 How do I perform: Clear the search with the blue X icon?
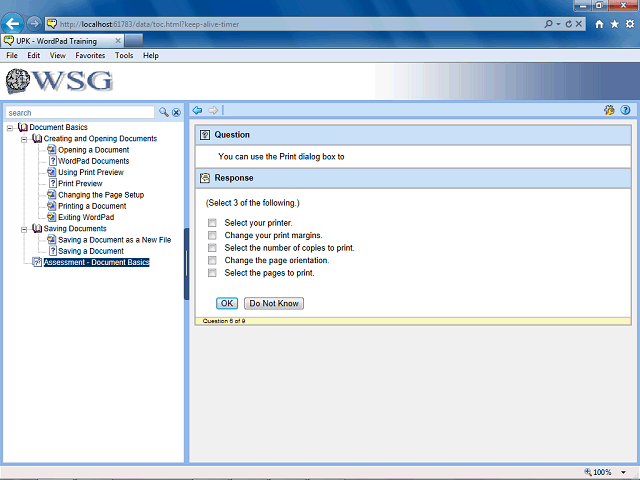pos(176,112)
